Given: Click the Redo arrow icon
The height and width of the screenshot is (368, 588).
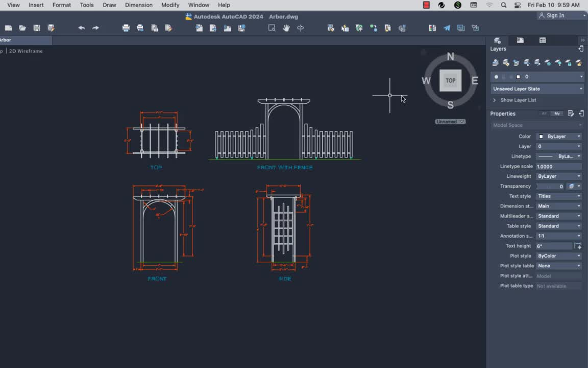Looking at the screenshot, I should [95, 28].
